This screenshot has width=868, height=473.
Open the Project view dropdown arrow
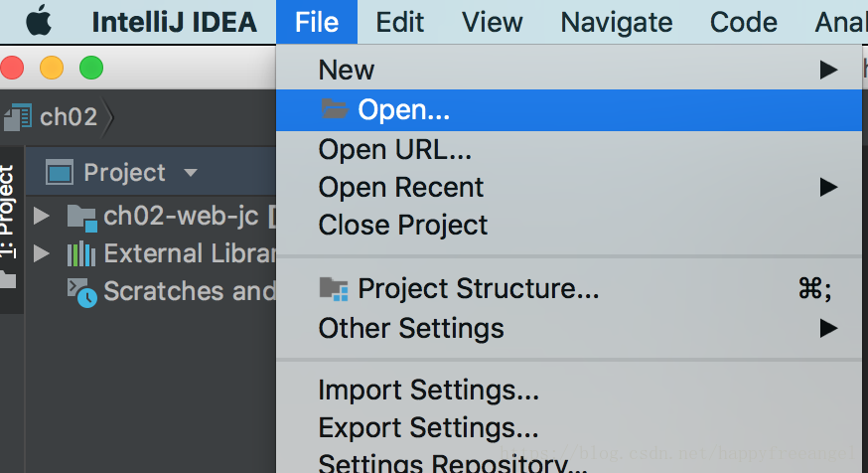click(x=190, y=173)
